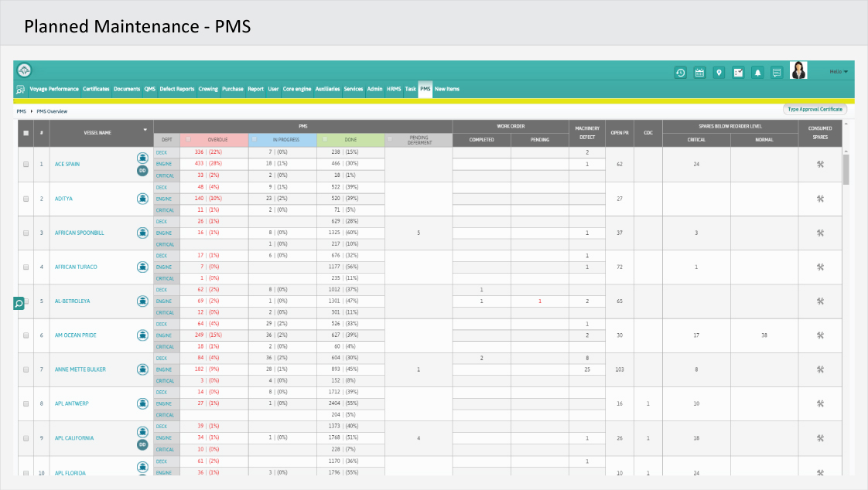Image resolution: width=868 pixels, height=490 pixels.
Task: Open the notifications bell icon
Action: (x=757, y=73)
